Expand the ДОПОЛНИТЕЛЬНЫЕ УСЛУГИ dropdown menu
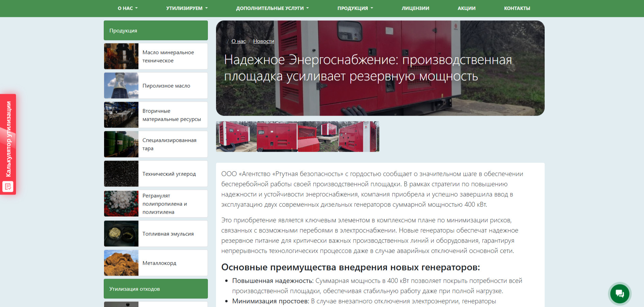Screen dimensions: 644x307 (273, 8)
